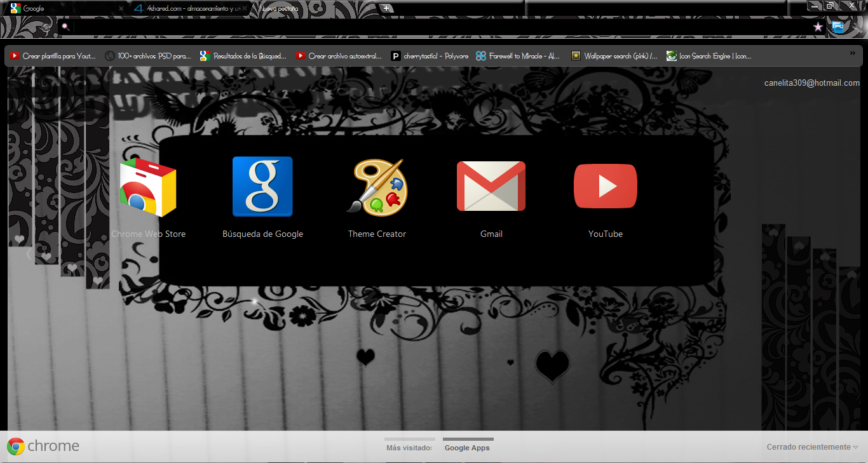Open bookmark Crear plantilla para Yout...
Image resolution: width=868 pixels, height=463 pixels.
tap(53, 56)
